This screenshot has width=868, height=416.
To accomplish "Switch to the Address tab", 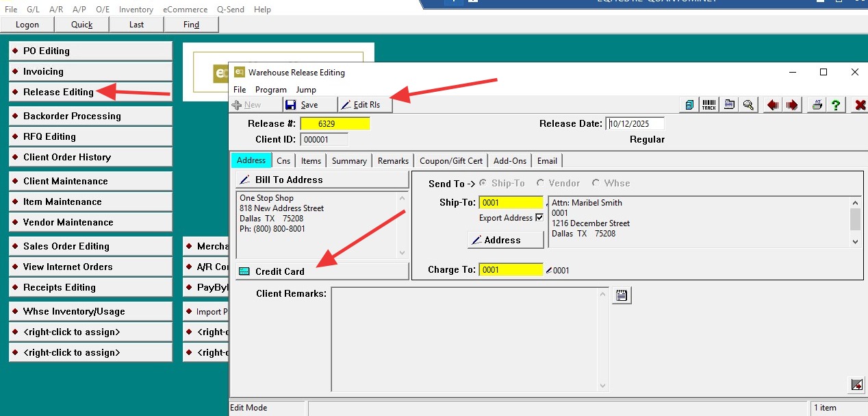I will [x=251, y=160].
